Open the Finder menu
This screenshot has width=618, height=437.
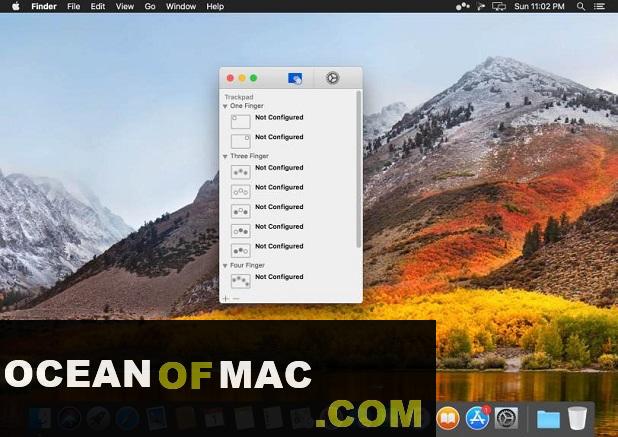click(x=44, y=6)
